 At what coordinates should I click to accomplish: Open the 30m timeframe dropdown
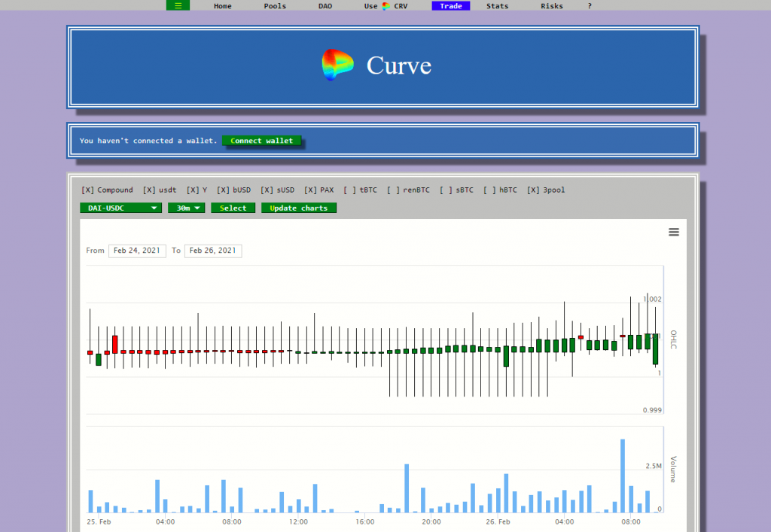point(186,208)
